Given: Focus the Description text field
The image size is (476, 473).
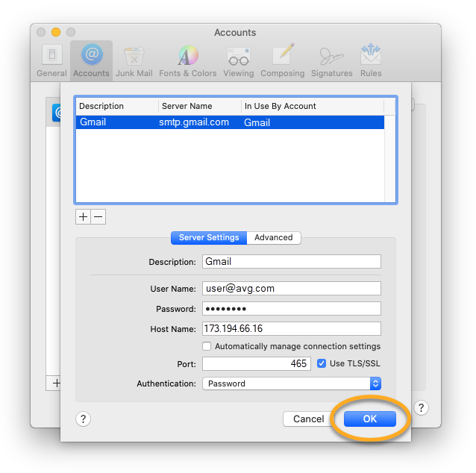Looking at the screenshot, I should [x=292, y=261].
